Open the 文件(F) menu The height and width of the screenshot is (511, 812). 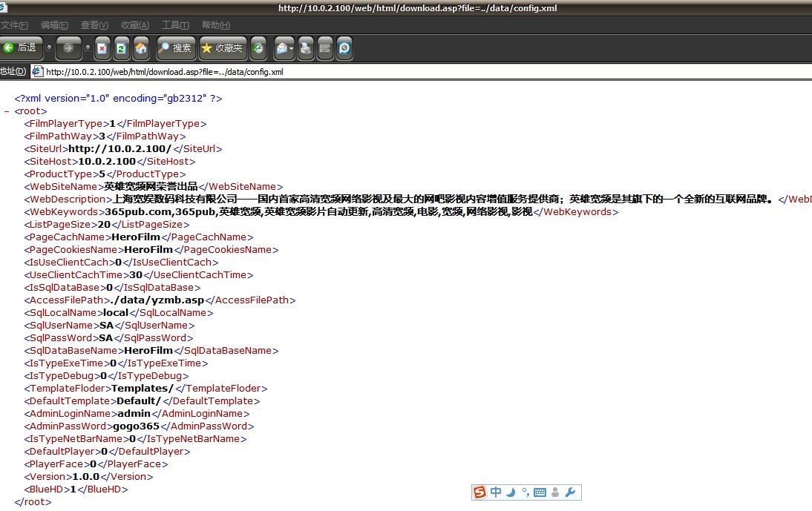14,24
